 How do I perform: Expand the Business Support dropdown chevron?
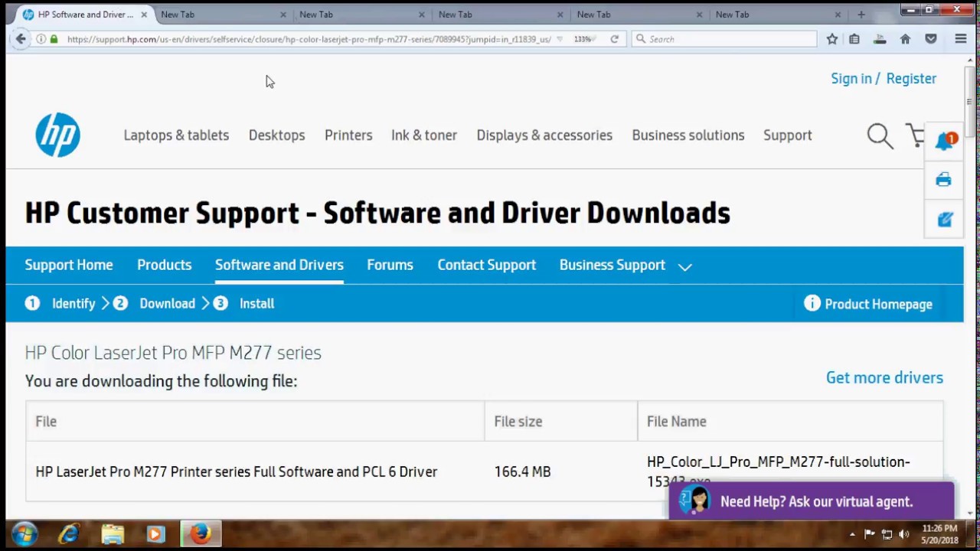685,266
